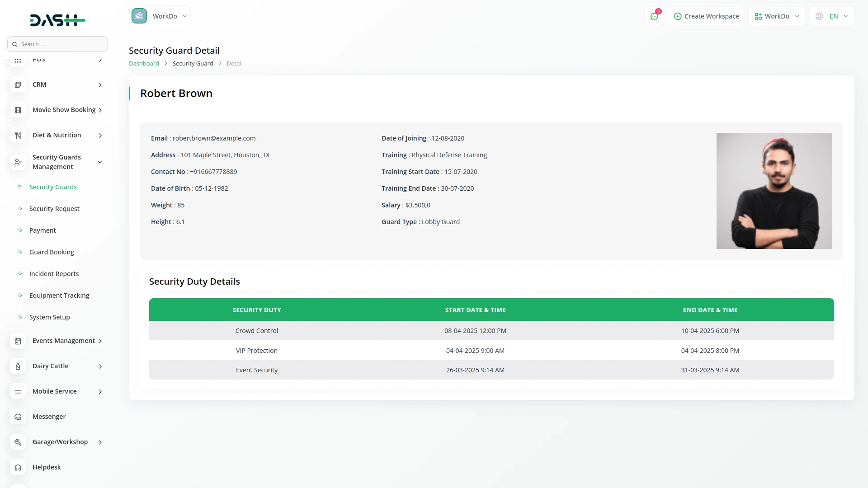The height and width of the screenshot is (488, 868).
Task: Select Incident Reports in sidebar
Action: 54,274
